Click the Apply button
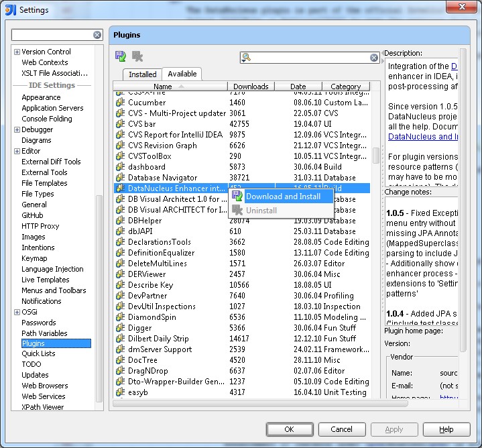The width and height of the screenshot is (482, 448). coord(394,429)
